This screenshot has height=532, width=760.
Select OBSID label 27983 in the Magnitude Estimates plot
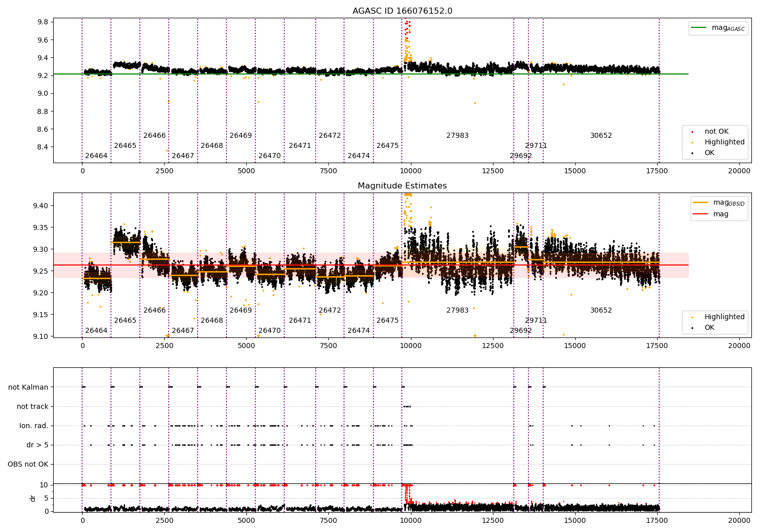(458, 311)
